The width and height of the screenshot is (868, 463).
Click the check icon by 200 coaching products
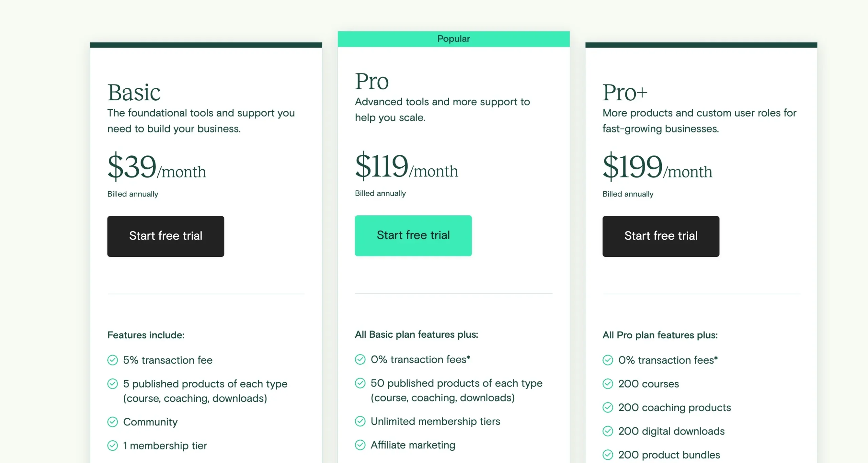point(608,407)
